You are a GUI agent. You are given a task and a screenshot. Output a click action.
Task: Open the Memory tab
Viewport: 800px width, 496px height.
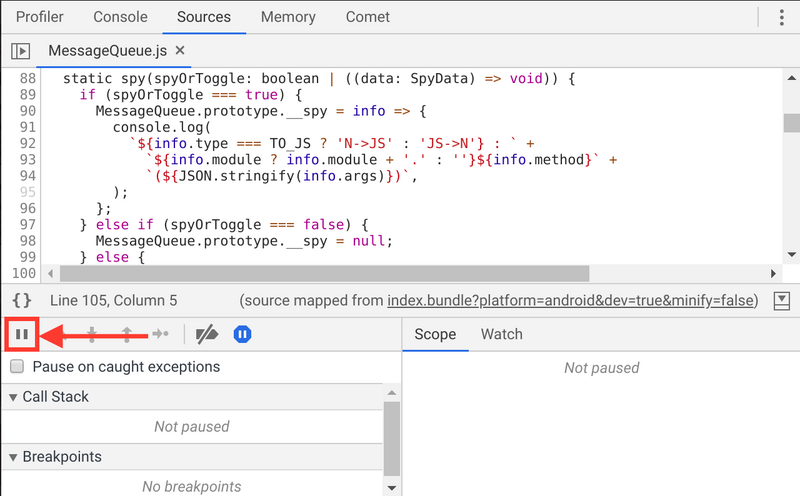tap(288, 17)
